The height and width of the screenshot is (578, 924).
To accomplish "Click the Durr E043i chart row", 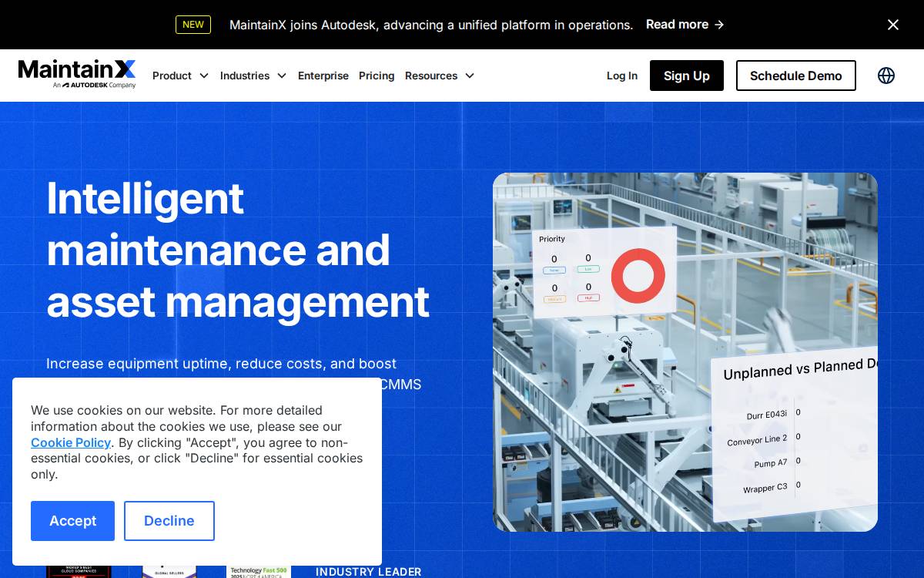I will pyautogui.click(x=774, y=415).
